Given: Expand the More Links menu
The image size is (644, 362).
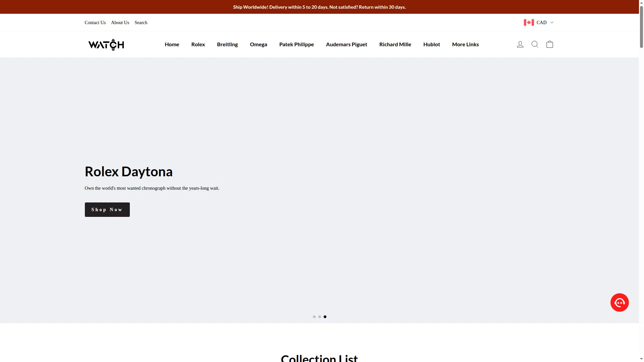Looking at the screenshot, I should coord(465,44).
